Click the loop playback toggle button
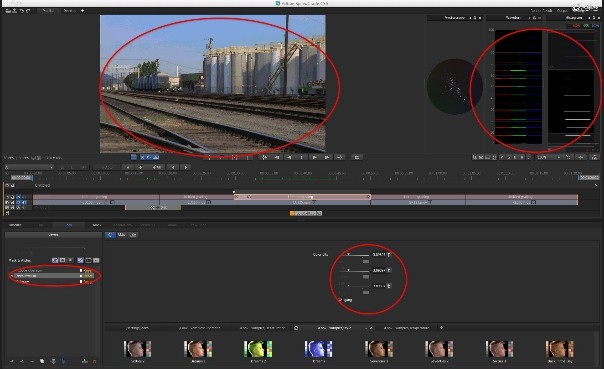Screen dimensions: 604x369 click(357, 157)
